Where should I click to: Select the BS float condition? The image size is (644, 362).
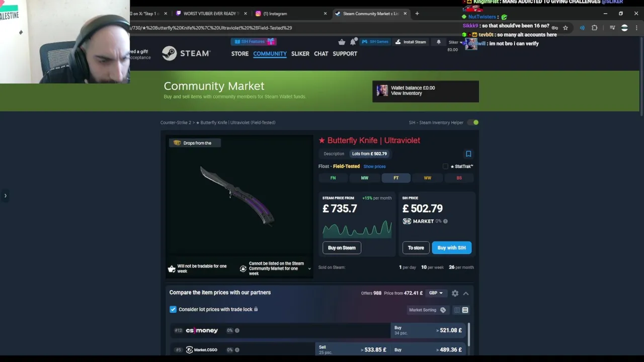pos(459,178)
